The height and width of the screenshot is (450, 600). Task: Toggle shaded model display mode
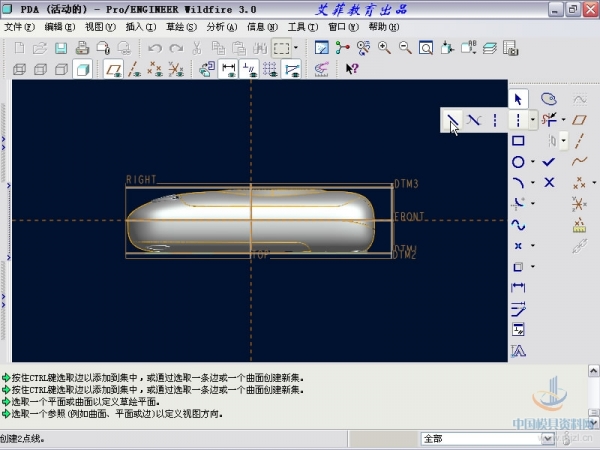point(82,69)
